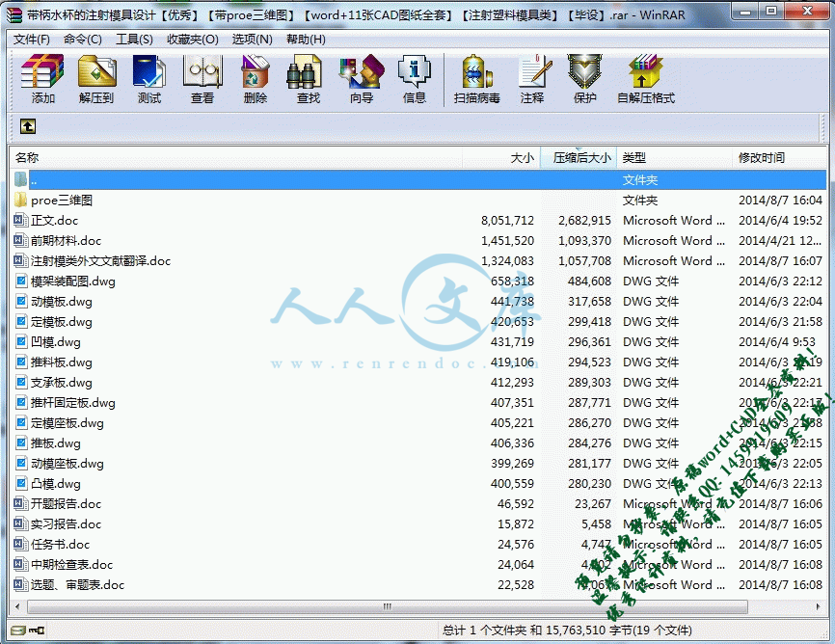Select file 定模座板.dwg
This screenshot has height=644, width=835.
click(x=67, y=422)
